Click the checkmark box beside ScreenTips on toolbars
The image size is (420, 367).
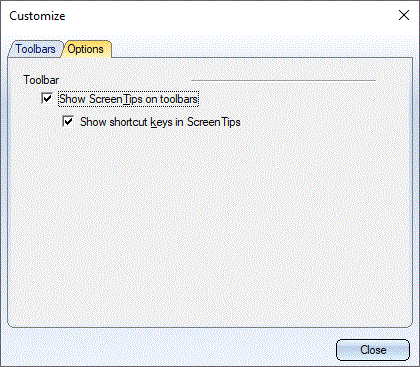pos(47,99)
